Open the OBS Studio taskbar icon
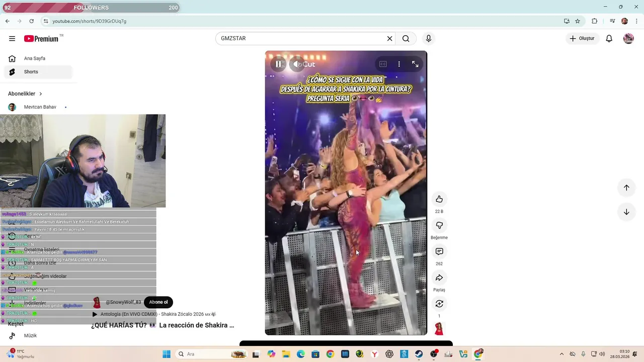Image resolution: width=644 pixels, height=362 pixels. 434,354
